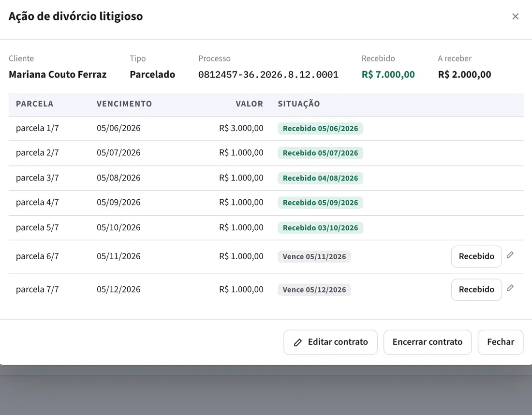
Task: Select the parcela 1/7 row label
Action: [37, 128]
